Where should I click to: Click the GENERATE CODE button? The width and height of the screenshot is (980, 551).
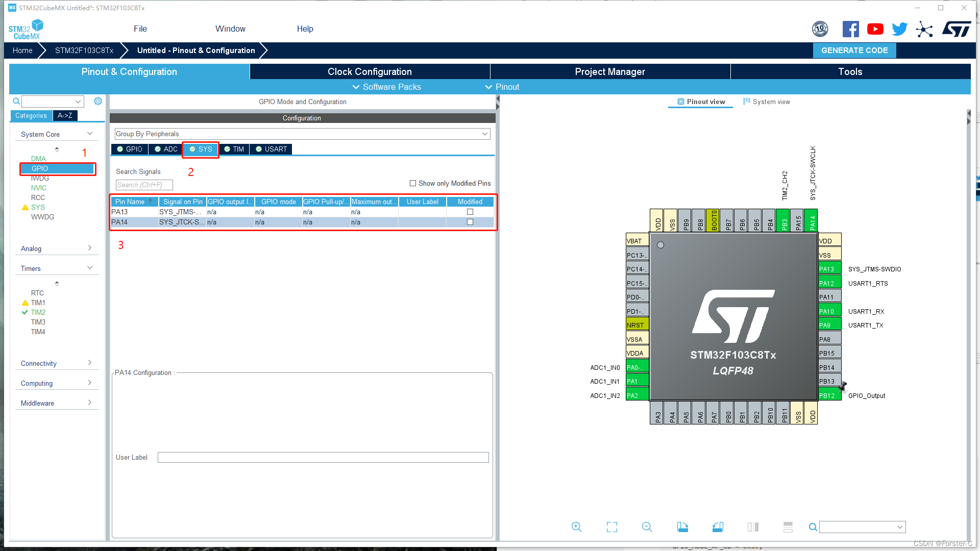pos(854,50)
